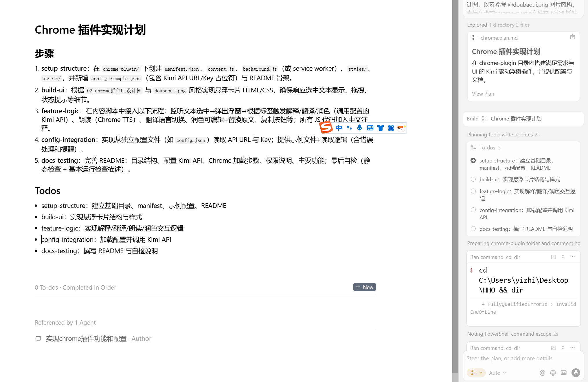Click the microphone button next to the input field

tap(576, 373)
